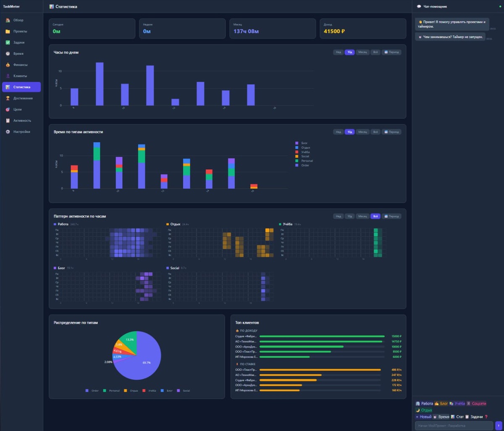504x431 pixels.
Task: Click the Задачи shortcut in chat panel
Action: point(473,417)
